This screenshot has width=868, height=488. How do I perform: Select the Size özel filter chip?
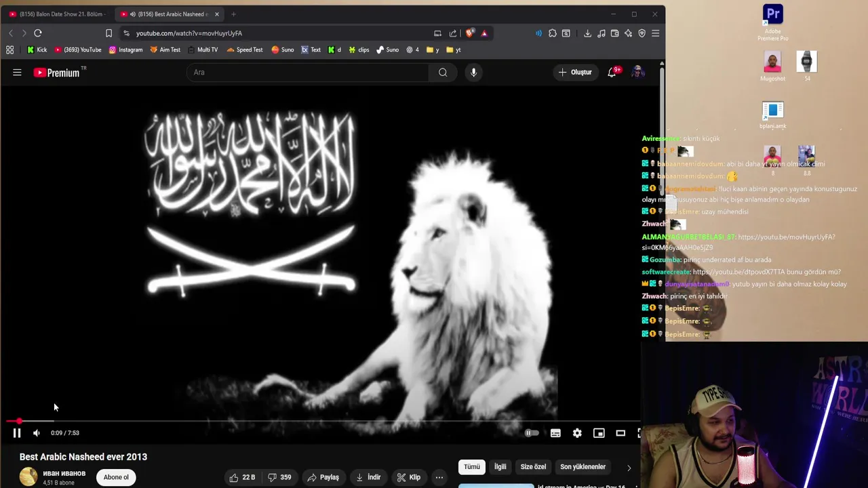tap(533, 467)
